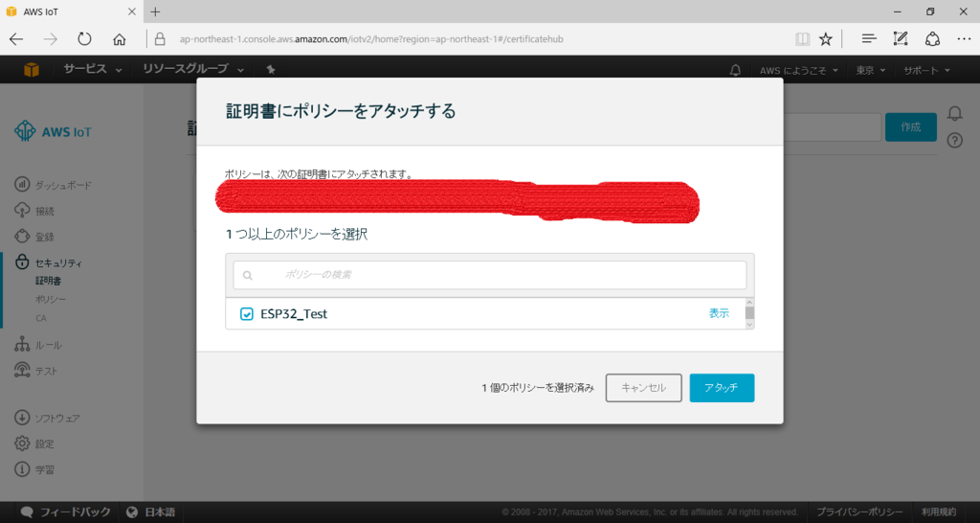Click the browser address bar URL

pos(371,39)
